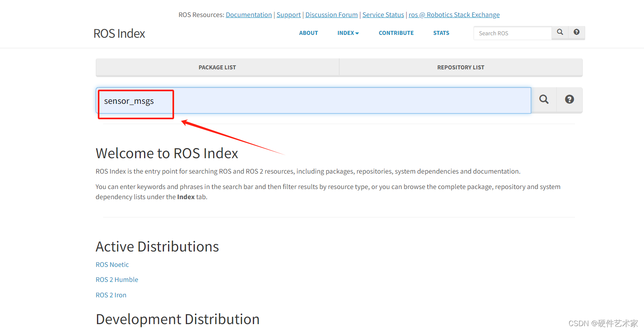Click the Welcome to ROS Index heading
The image size is (644, 331).
pyautogui.click(x=167, y=153)
